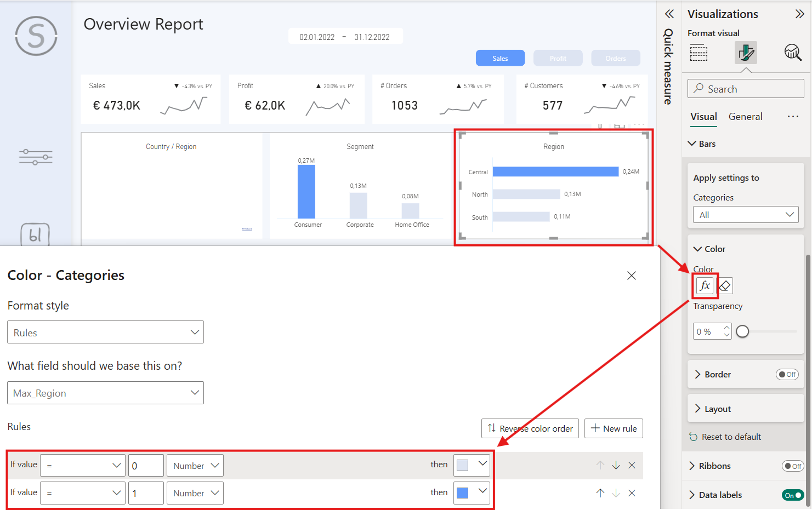Click the Reset to default icon link
This screenshot has height=510, width=812.
[725, 437]
